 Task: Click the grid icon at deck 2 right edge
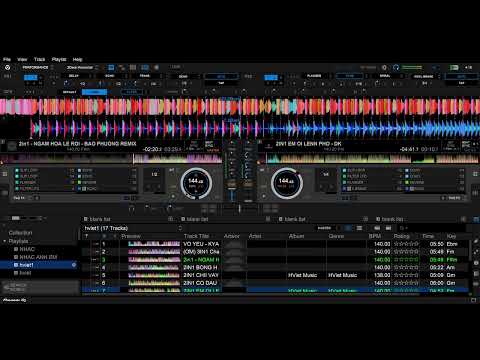click(x=475, y=174)
